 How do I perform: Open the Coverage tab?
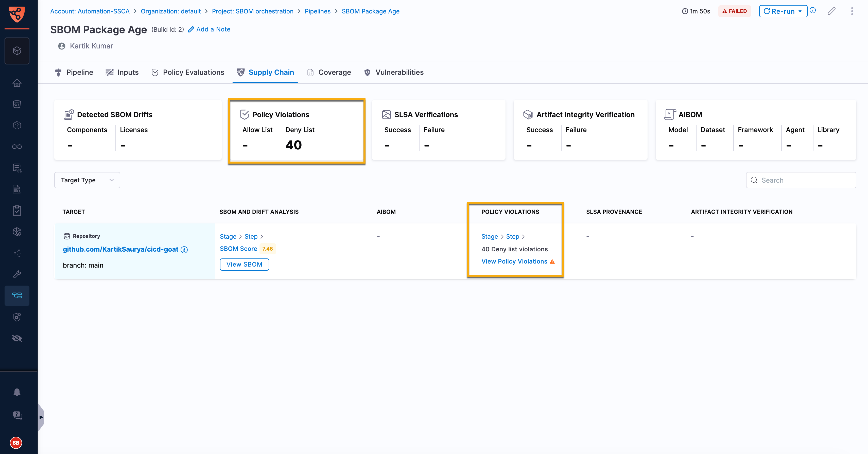pyautogui.click(x=329, y=73)
